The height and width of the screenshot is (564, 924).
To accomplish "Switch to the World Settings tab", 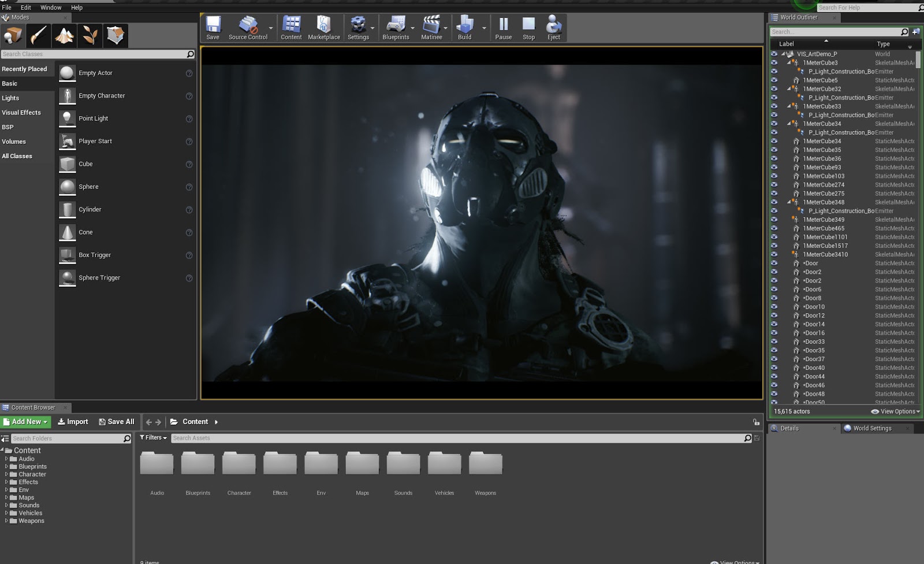I will click(x=873, y=428).
